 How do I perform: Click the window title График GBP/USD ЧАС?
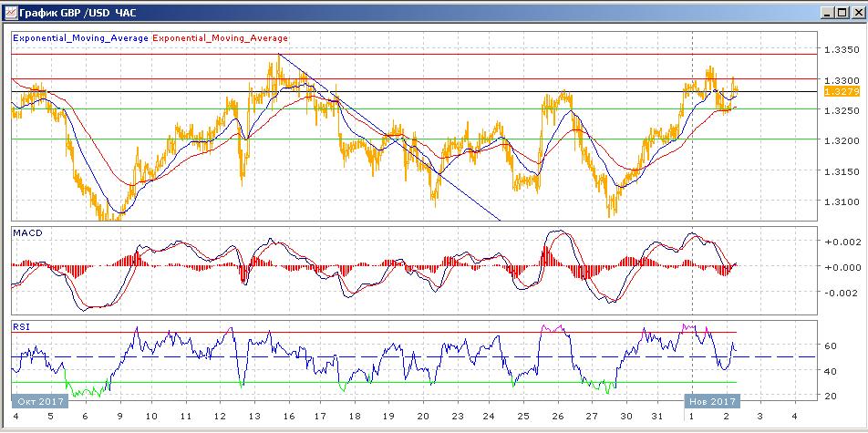point(77,13)
